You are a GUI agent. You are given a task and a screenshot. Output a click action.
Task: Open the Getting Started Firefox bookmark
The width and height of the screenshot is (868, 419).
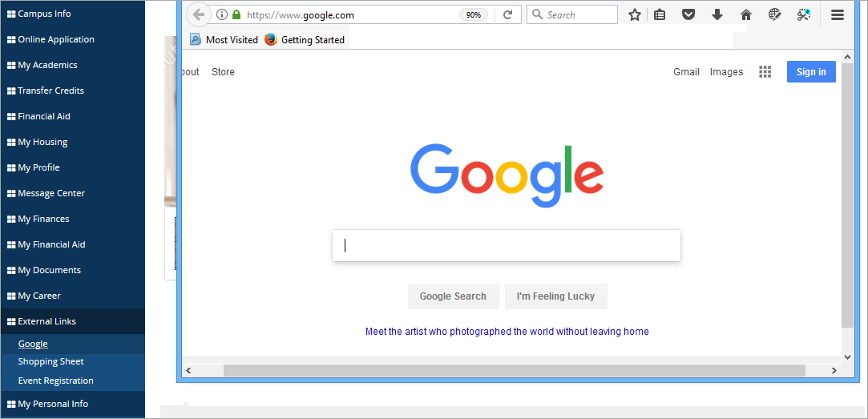[305, 40]
